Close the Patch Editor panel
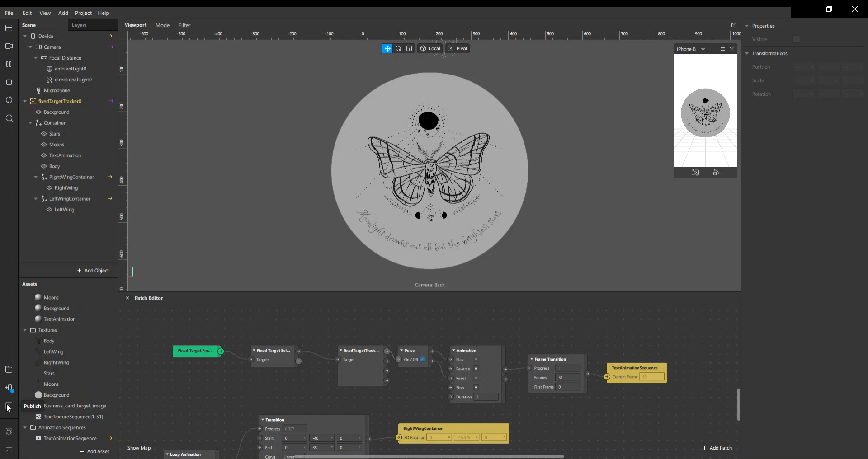This screenshot has height=459, width=868. point(127,298)
